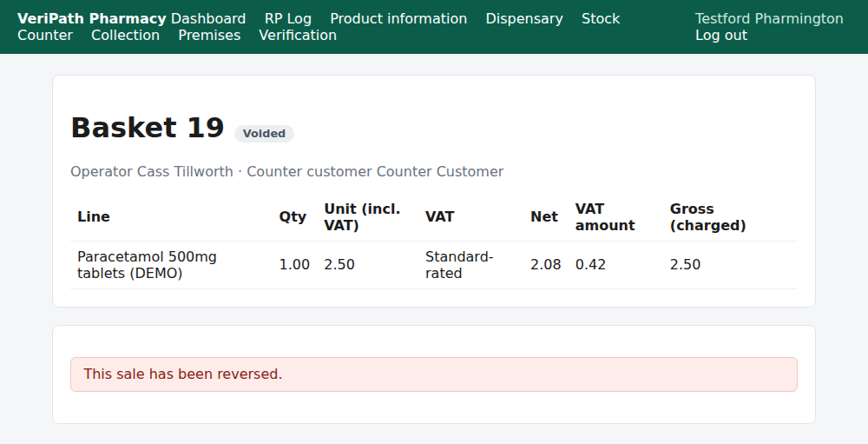868x444 pixels.
Task: Click the sale reversed alert message
Action: 434,374
